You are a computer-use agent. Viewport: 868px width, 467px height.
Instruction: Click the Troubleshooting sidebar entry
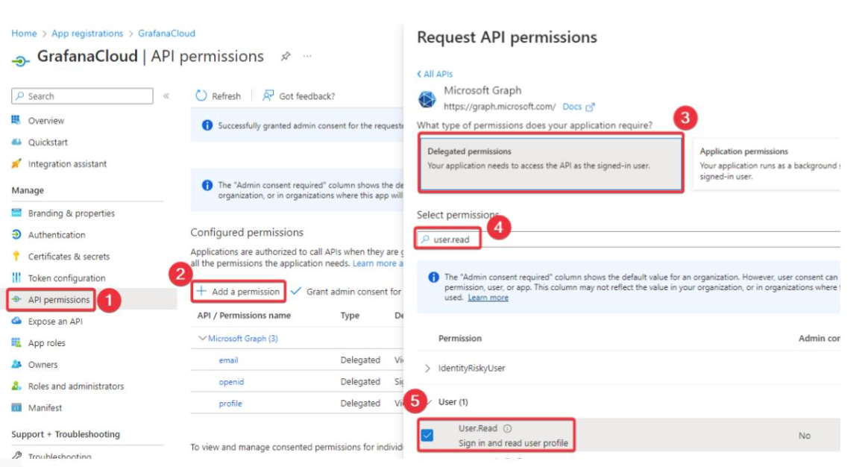pyautogui.click(x=59, y=455)
